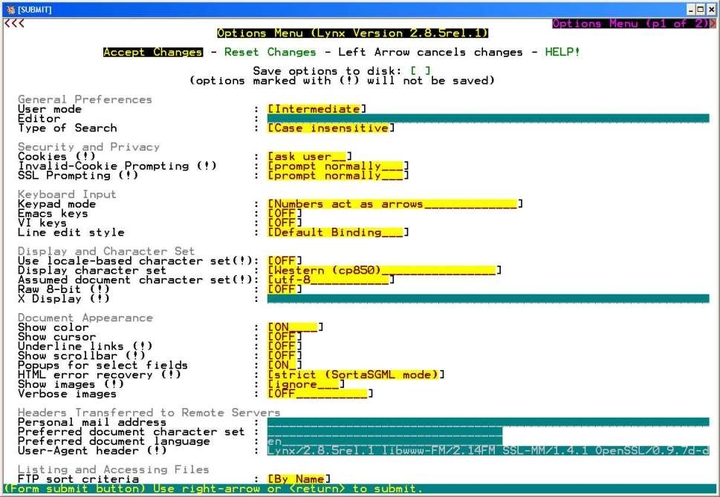The height and width of the screenshot is (497, 720).
Task: Open Display character set Western (cp850) selector
Action: (x=384, y=270)
